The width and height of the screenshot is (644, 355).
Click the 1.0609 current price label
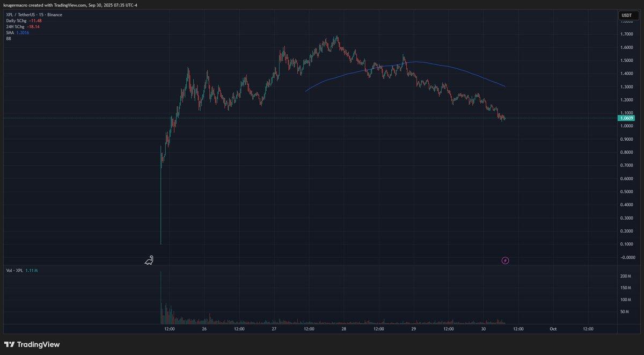(627, 118)
